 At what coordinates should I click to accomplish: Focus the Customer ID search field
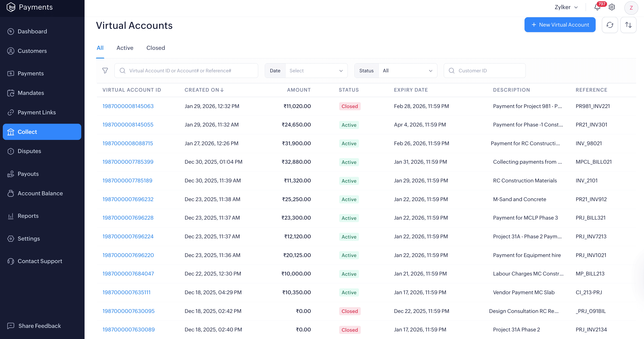(x=489, y=71)
